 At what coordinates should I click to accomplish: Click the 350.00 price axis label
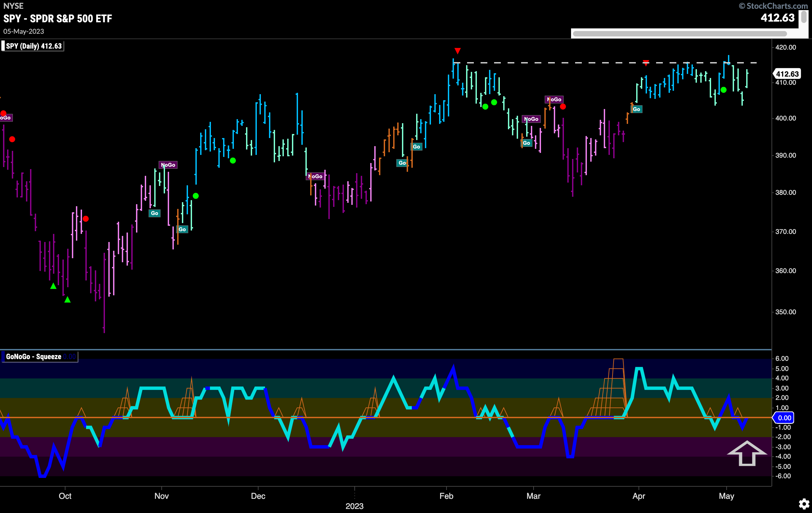pos(786,312)
